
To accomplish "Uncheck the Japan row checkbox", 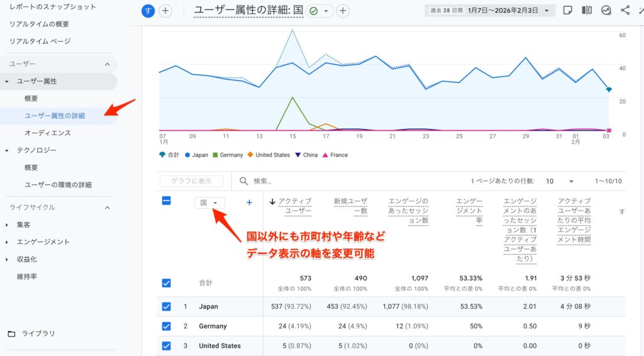I will 167,306.
